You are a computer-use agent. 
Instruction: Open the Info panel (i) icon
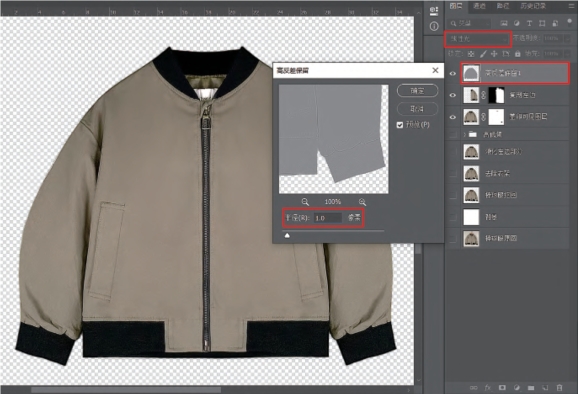(x=434, y=27)
